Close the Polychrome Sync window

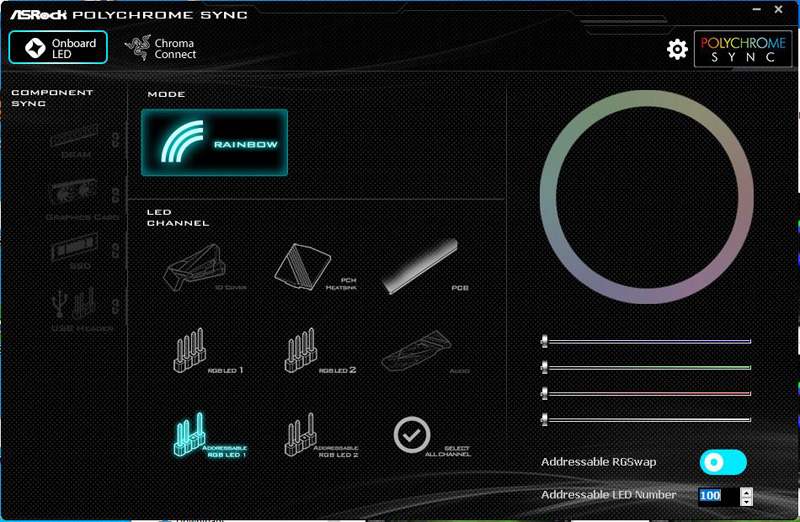[x=779, y=9]
